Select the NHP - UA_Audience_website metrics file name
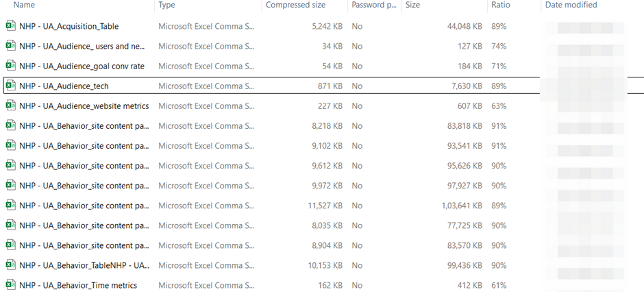Screen dimensions: 644x307 [84, 106]
